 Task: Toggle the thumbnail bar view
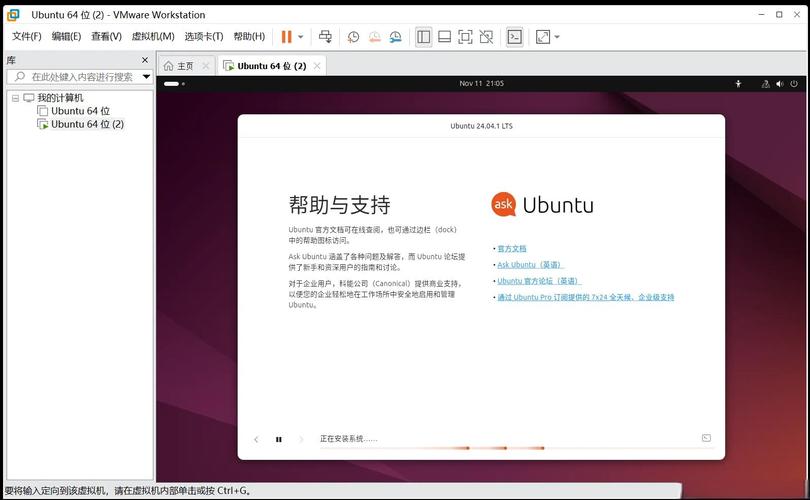click(x=444, y=37)
